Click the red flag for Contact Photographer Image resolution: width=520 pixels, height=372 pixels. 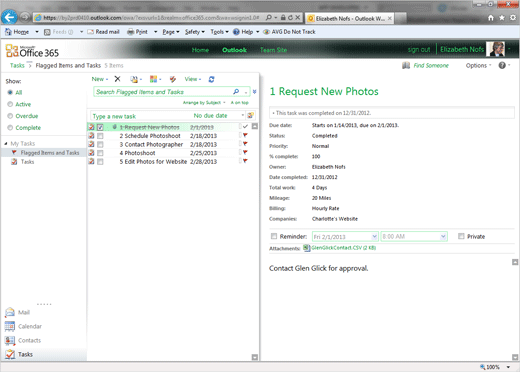(245, 144)
